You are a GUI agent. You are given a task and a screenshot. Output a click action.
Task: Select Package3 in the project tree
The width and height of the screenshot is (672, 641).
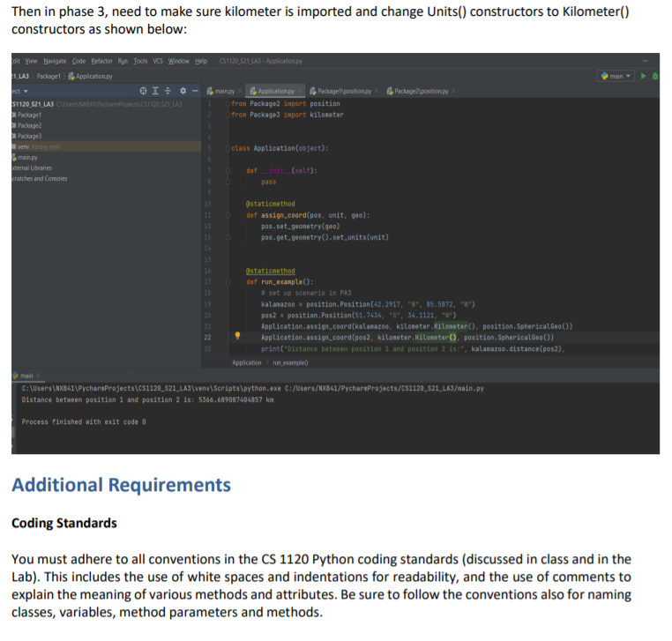point(30,137)
